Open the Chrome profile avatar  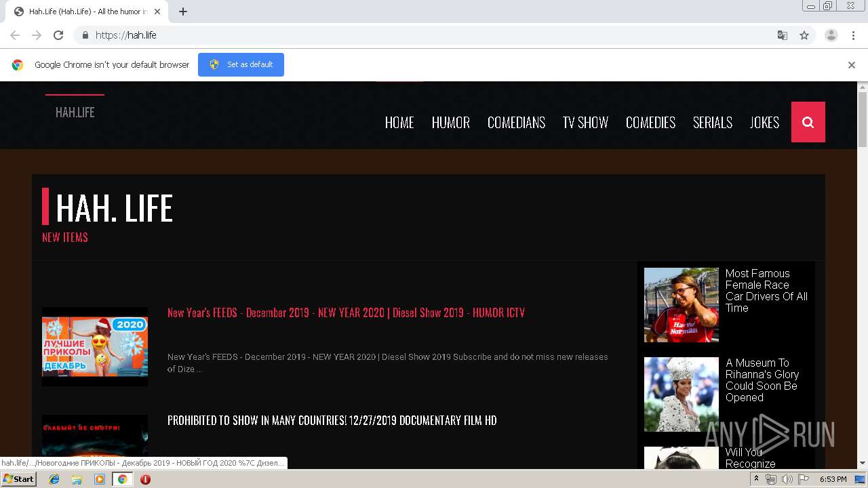[831, 35]
